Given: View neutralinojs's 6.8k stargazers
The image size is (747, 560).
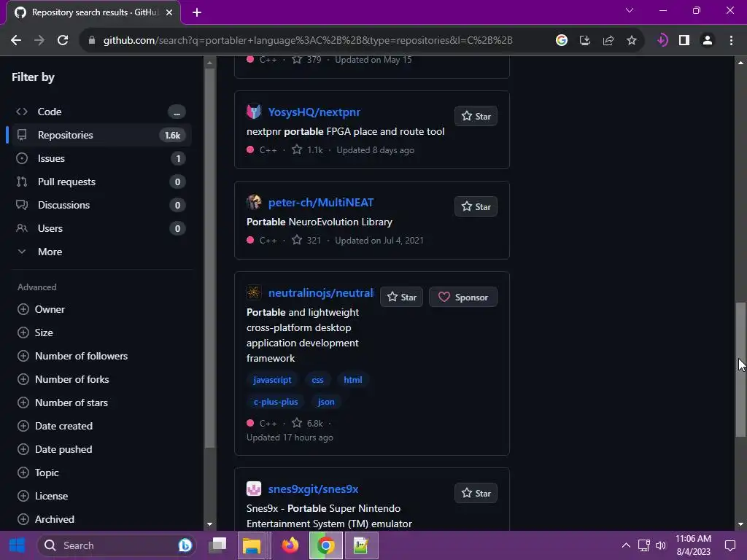Looking at the screenshot, I should pos(307,424).
